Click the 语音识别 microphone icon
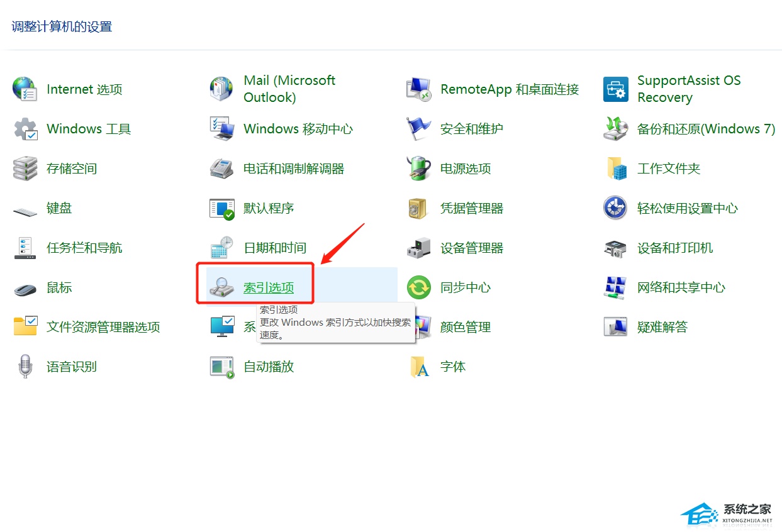The width and height of the screenshot is (782, 532). (x=25, y=367)
